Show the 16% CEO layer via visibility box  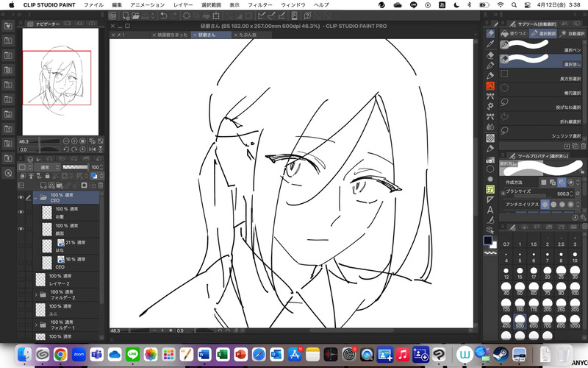(x=21, y=263)
